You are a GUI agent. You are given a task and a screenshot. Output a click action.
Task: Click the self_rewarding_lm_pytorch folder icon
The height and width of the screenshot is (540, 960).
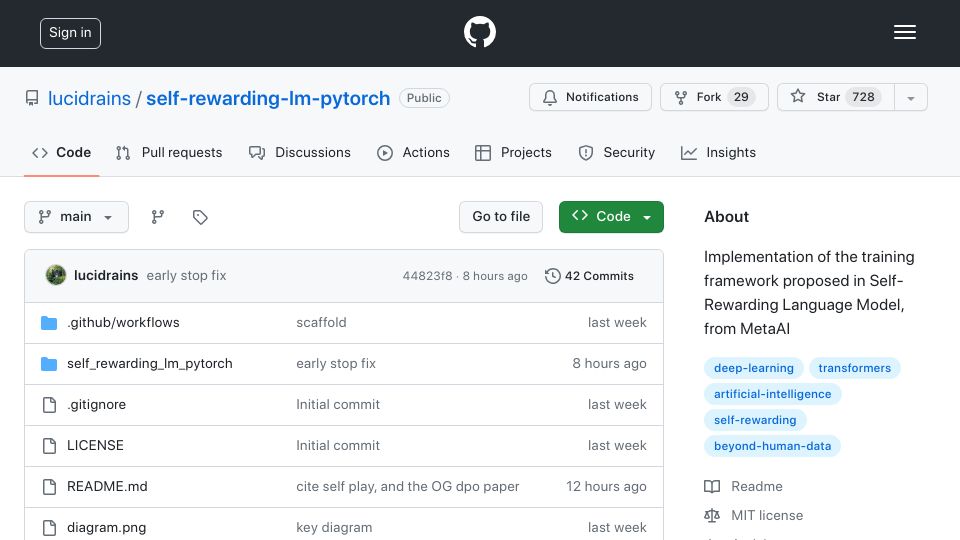(x=49, y=364)
